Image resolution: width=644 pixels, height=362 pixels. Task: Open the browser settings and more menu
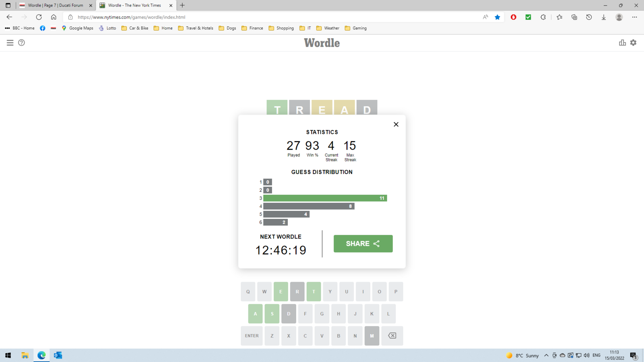pyautogui.click(x=634, y=17)
